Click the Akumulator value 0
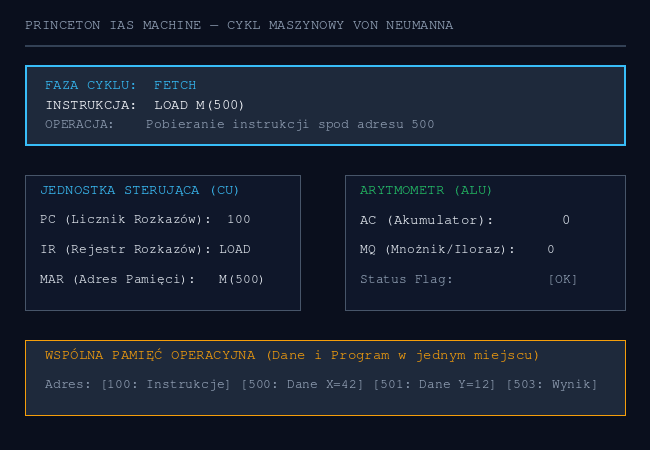 [566, 220]
